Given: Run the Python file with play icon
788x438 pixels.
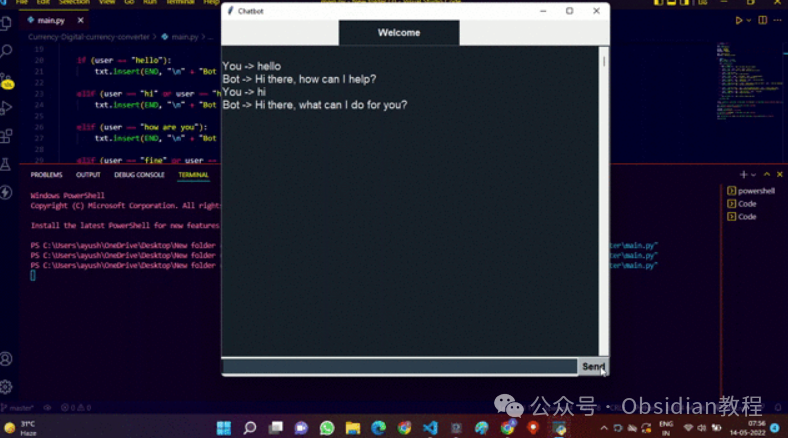Looking at the screenshot, I should (x=738, y=21).
